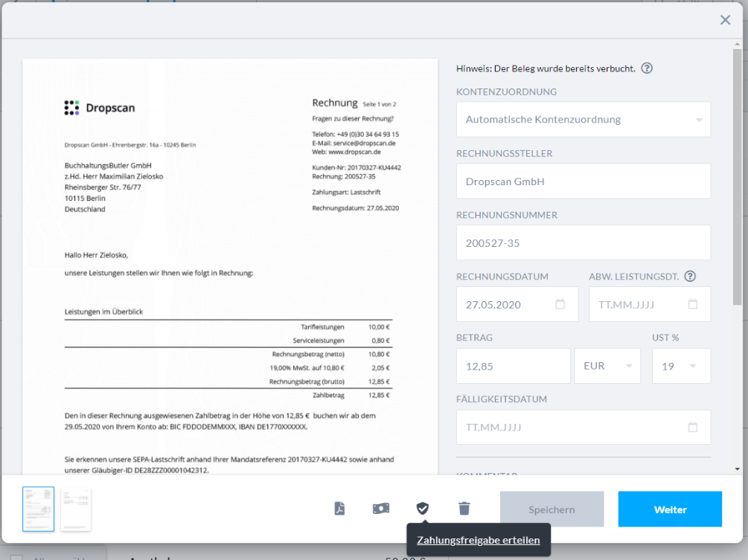
Task: Click into the Rechnungsnummer field
Action: [x=583, y=243]
